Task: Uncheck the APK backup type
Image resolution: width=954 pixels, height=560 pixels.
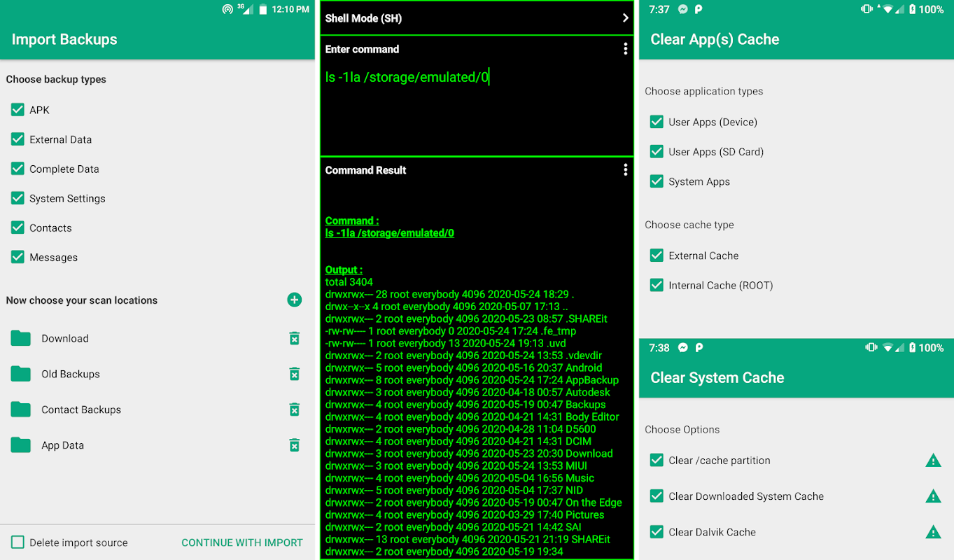Action: click(17, 110)
